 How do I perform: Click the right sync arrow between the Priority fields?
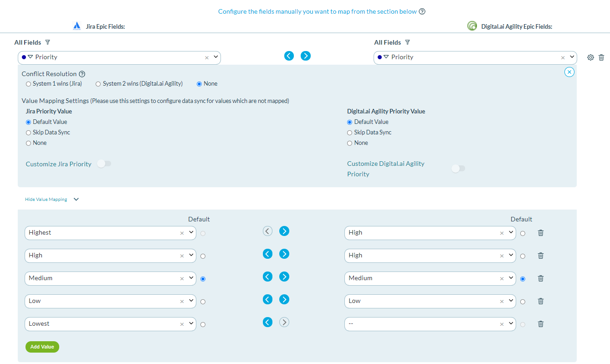pos(306,56)
